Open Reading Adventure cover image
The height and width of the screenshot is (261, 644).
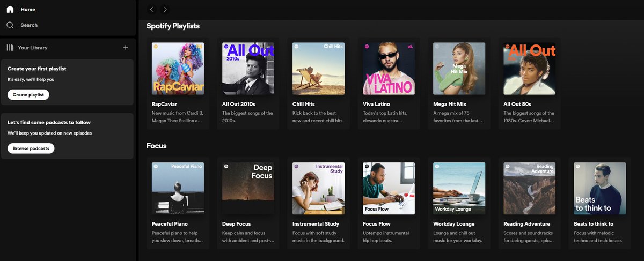tap(529, 189)
